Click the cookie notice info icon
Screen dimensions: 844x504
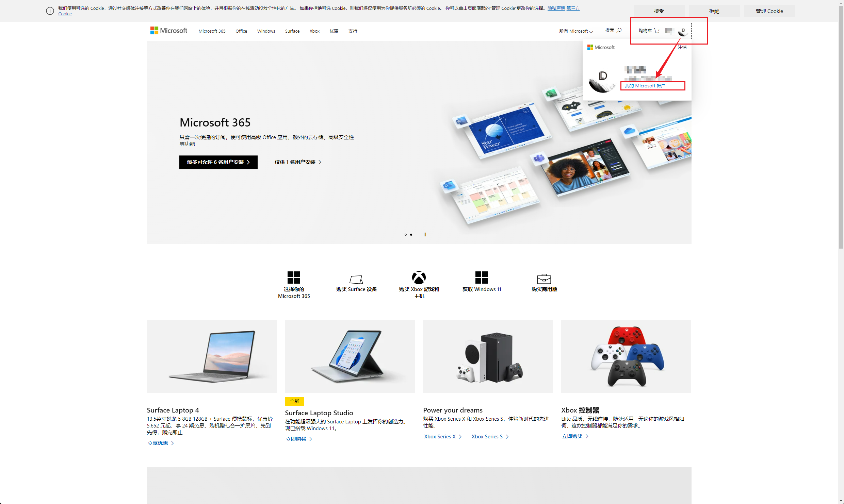tap(50, 11)
